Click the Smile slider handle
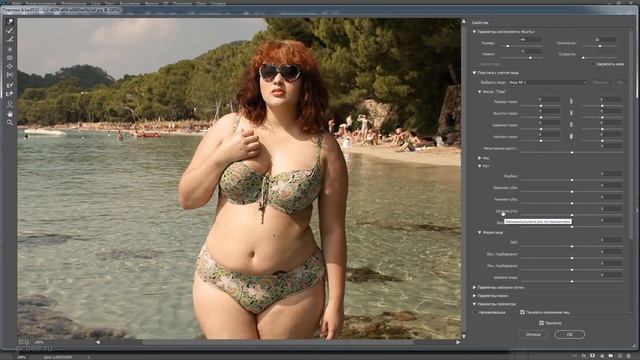Viewport: 640px width, 360px height. click(572, 180)
